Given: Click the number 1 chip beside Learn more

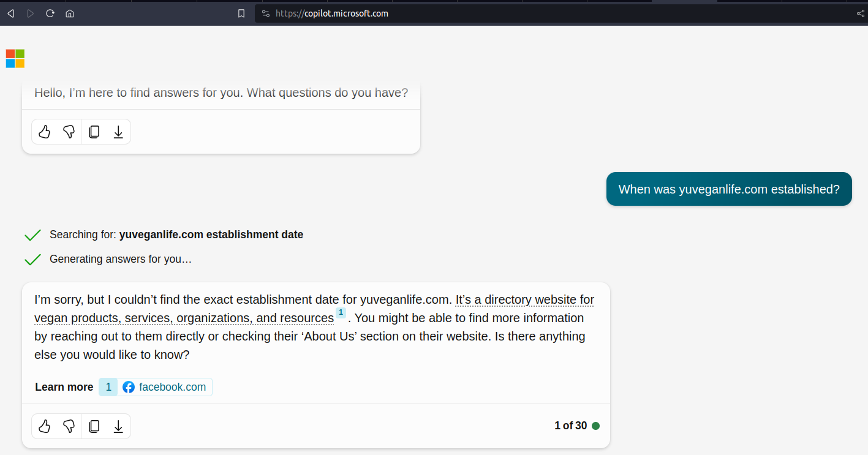Looking at the screenshot, I should 108,387.
